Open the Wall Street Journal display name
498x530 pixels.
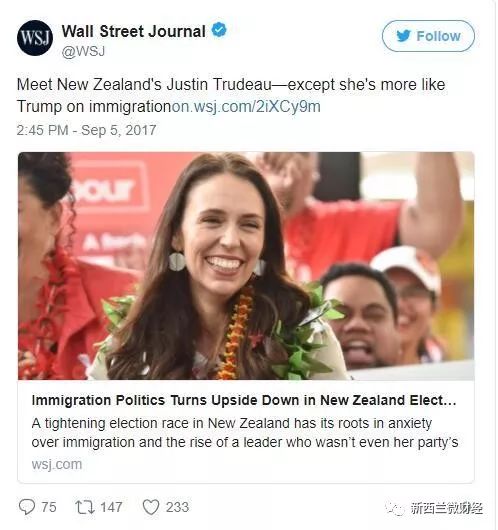point(134,31)
